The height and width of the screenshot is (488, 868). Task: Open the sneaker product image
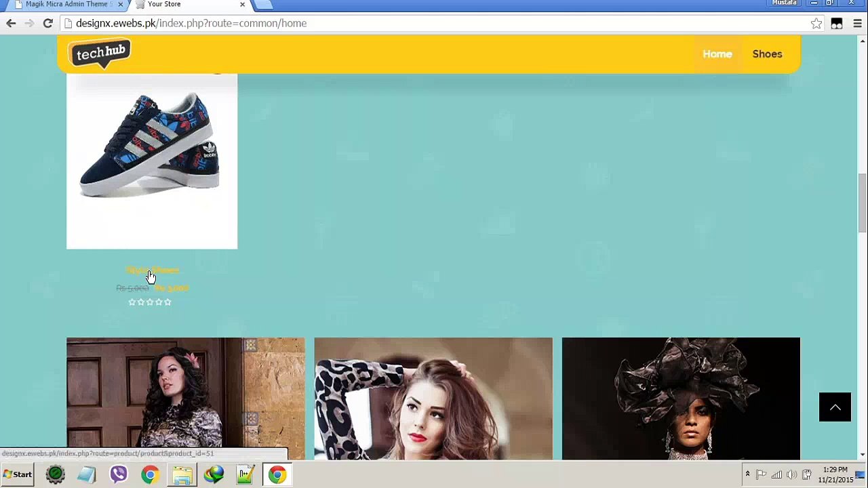pyautogui.click(x=152, y=161)
